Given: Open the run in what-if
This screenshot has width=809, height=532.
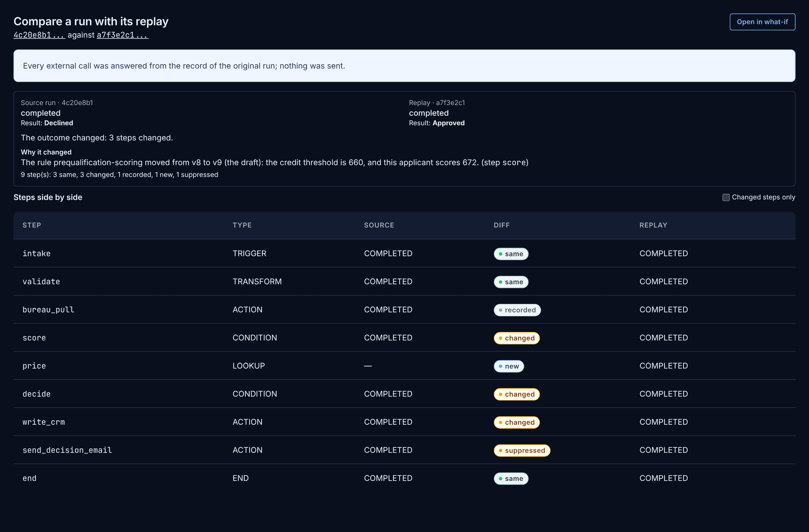Looking at the screenshot, I should click(x=762, y=22).
